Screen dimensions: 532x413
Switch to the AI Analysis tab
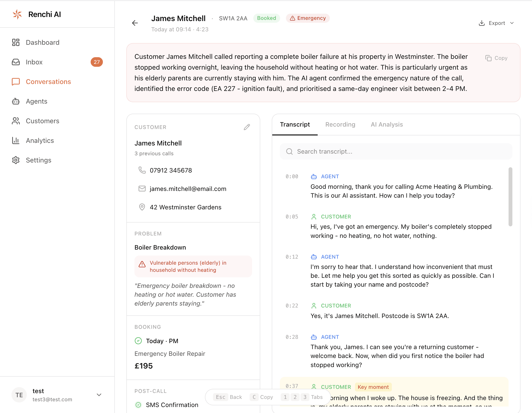coord(387,124)
